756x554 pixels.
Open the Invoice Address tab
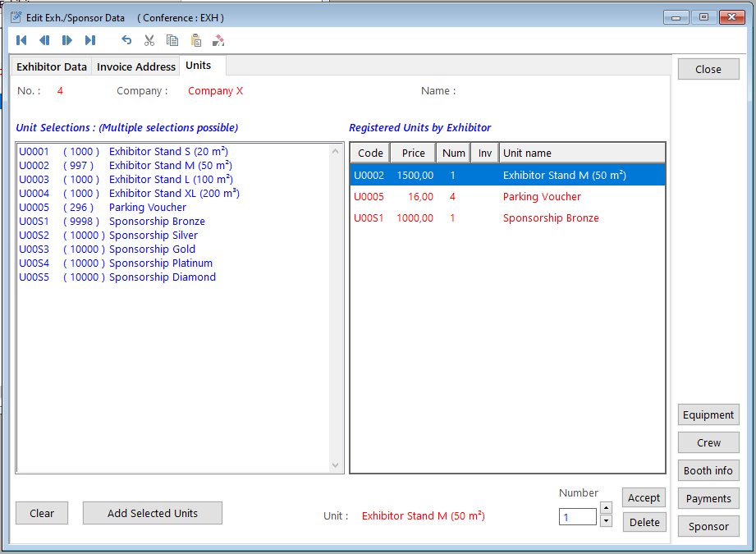click(x=136, y=66)
